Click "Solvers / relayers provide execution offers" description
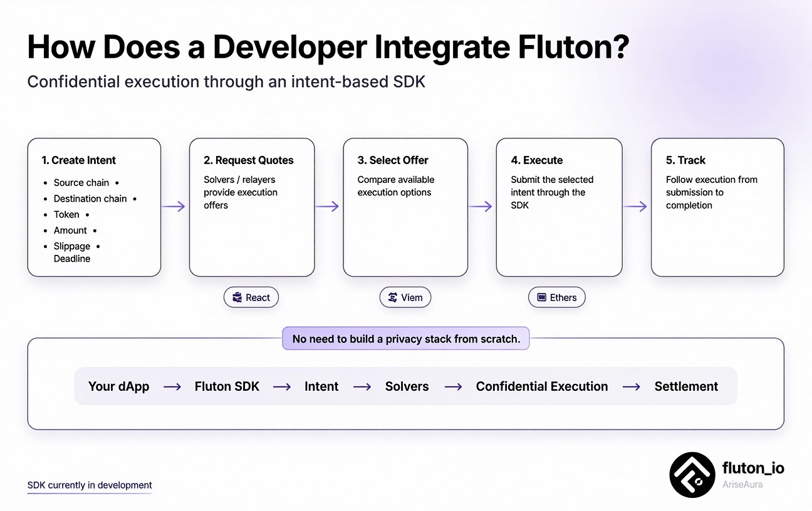 (241, 192)
